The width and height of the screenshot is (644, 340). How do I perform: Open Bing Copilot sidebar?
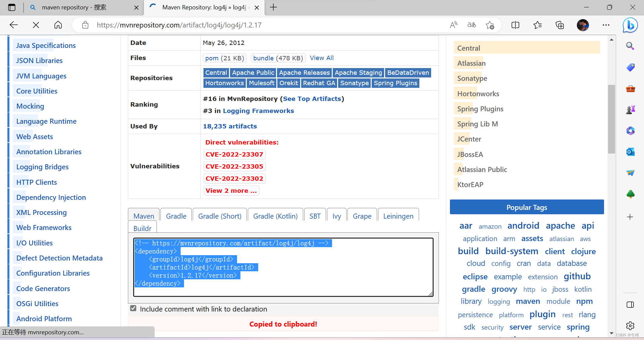[x=630, y=25]
